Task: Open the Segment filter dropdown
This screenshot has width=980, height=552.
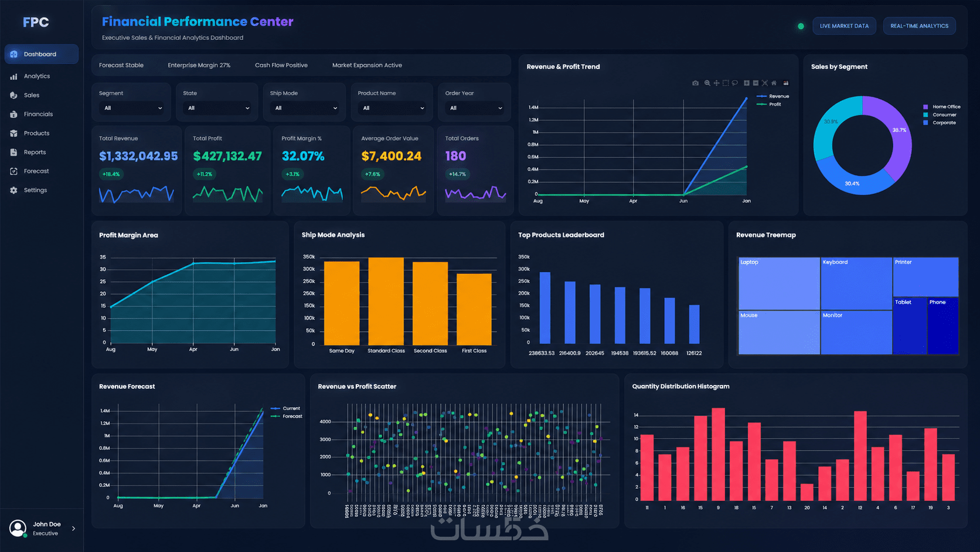Action: point(132,108)
